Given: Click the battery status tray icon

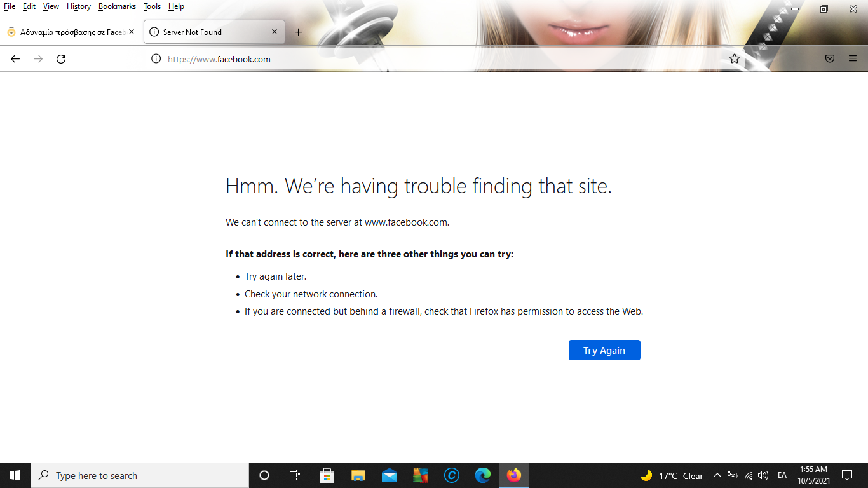Looking at the screenshot, I should [x=732, y=475].
